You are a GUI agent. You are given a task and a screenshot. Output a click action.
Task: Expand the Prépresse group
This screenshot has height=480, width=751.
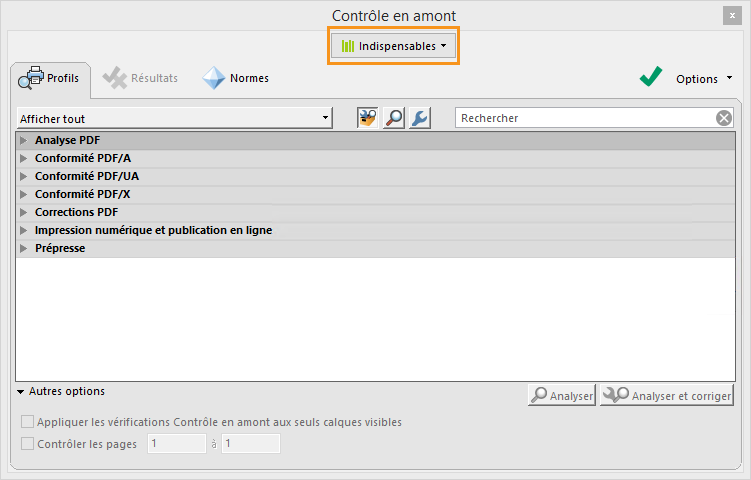[x=23, y=248]
